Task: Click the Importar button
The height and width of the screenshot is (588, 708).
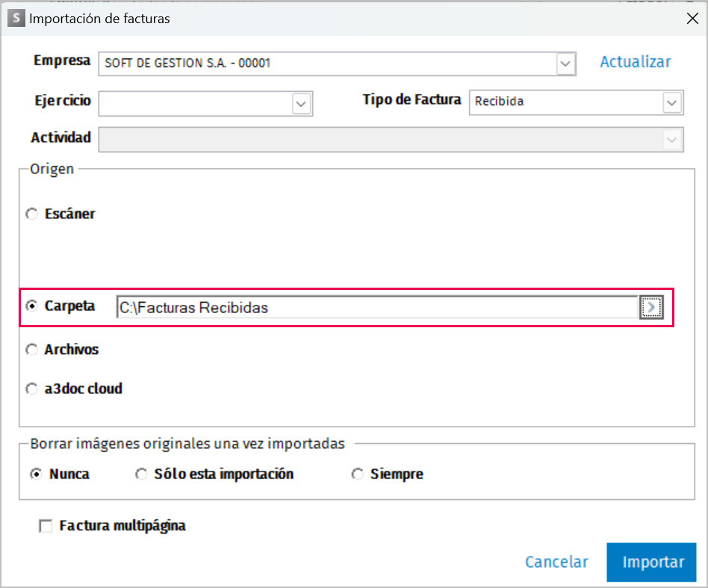Action: (651, 563)
